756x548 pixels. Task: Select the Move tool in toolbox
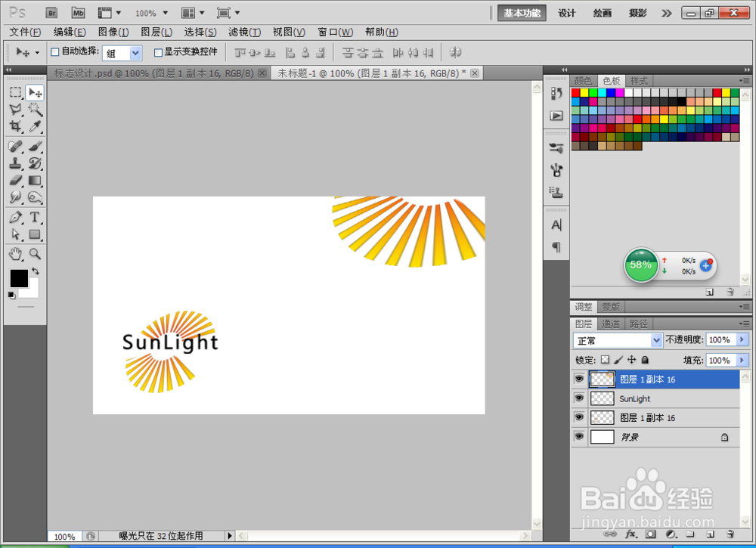(36, 92)
